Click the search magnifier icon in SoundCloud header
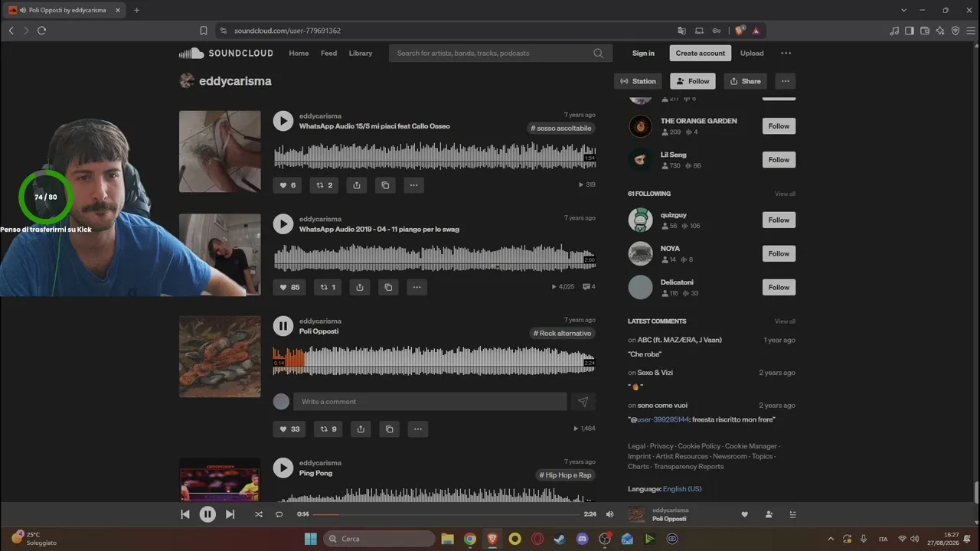Screen dimensions: 980x551 pyautogui.click(x=598, y=54)
